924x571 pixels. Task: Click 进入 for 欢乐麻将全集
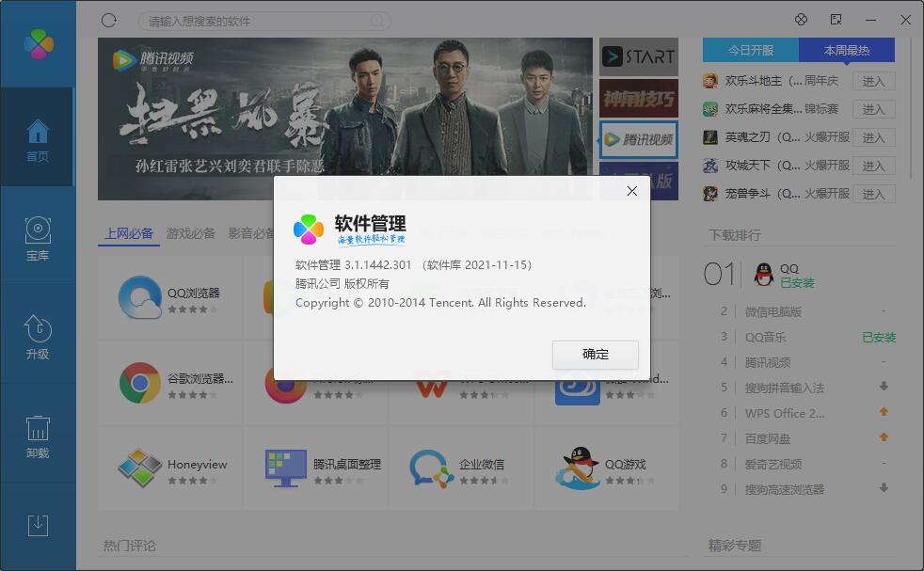tap(874, 110)
